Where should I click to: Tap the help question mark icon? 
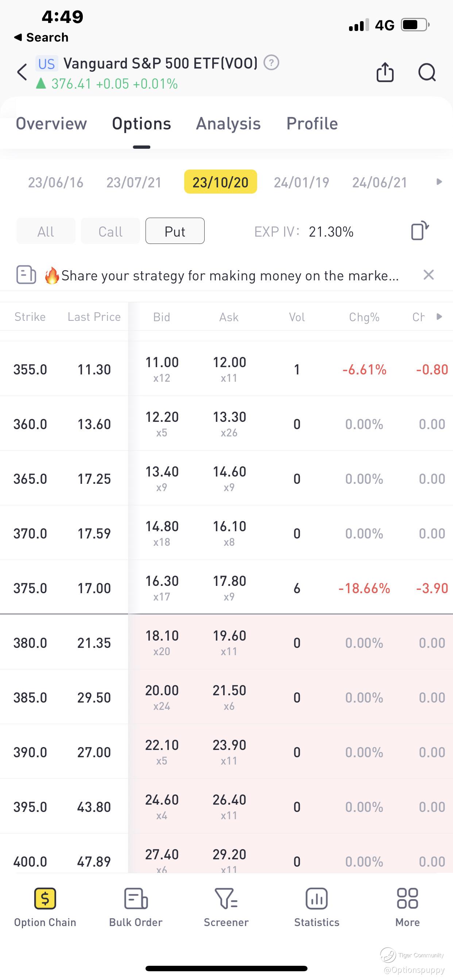(271, 63)
